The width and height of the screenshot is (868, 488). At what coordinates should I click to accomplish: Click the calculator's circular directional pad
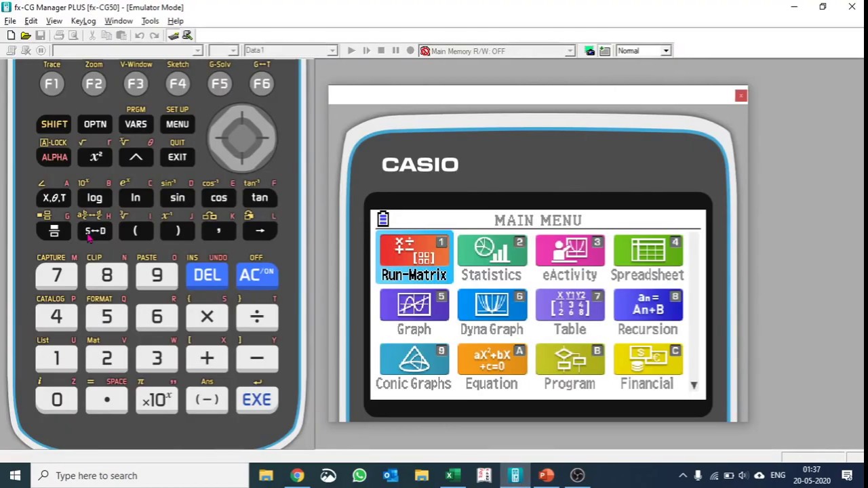point(241,138)
